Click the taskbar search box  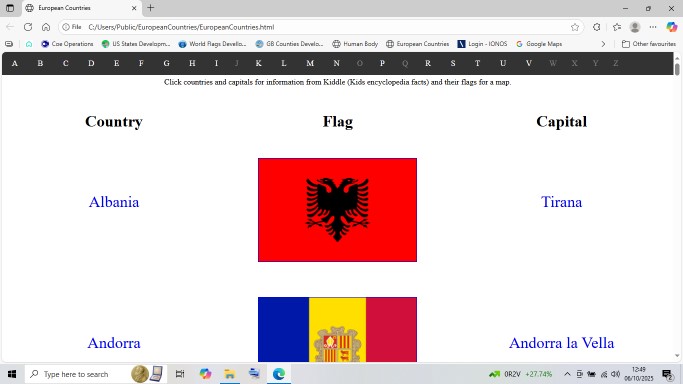coord(96,374)
